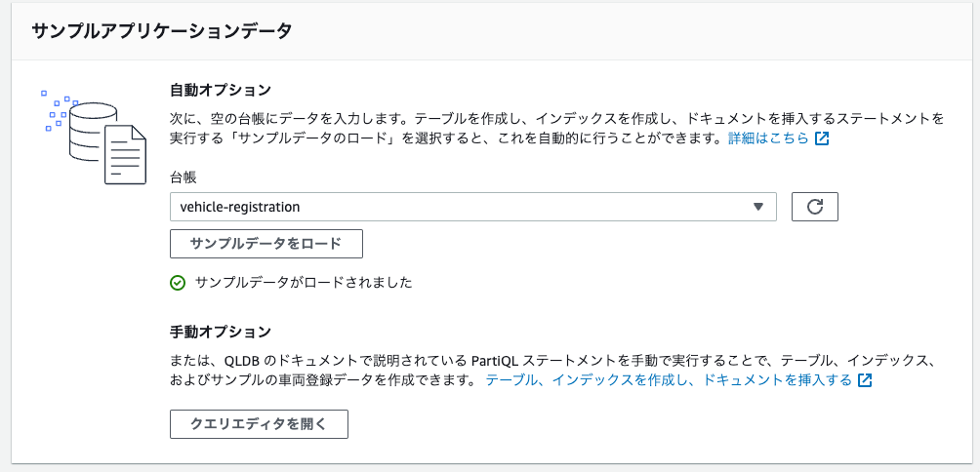Open the 台帳 ledger dropdown arrow
Screen dimensions: 980x472
click(x=758, y=207)
